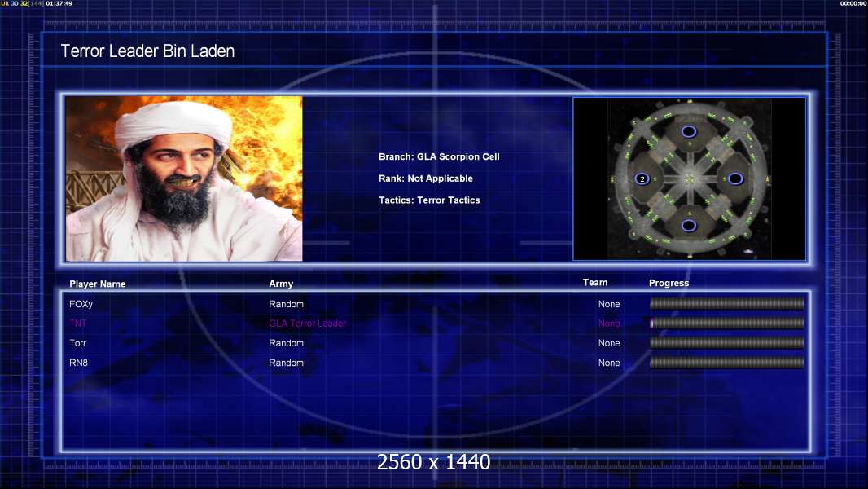Click the numbered 2 start position on minimap
This screenshot has width=868, height=489.
pyautogui.click(x=642, y=178)
